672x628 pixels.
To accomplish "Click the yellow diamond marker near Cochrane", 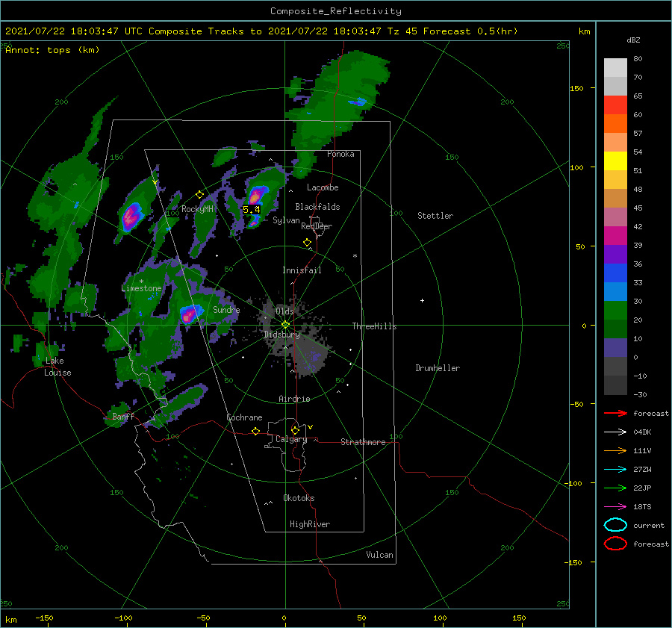I will 255,431.
